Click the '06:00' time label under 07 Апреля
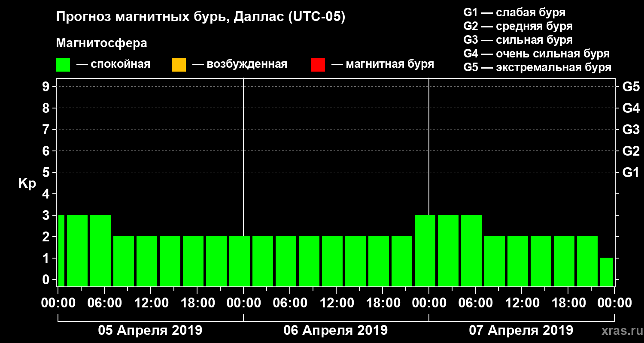644x343 pixels. (475, 303)
